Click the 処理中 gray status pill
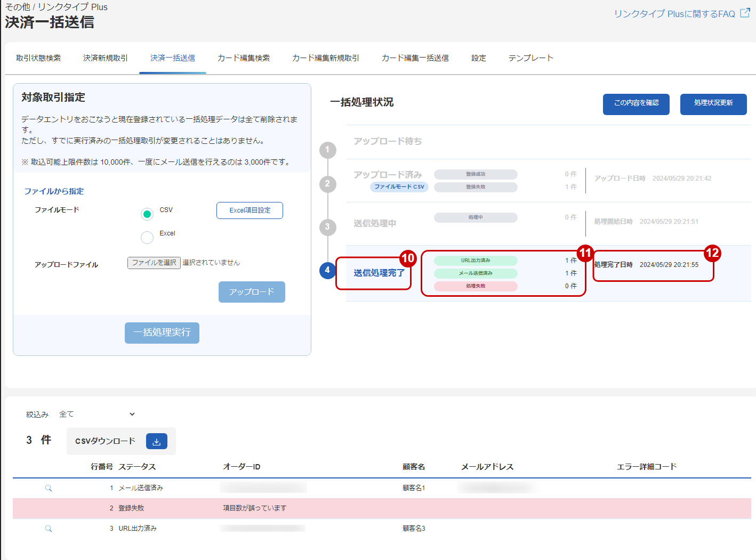The width and height of the screenshot is (756, 560). click(476, 217)
